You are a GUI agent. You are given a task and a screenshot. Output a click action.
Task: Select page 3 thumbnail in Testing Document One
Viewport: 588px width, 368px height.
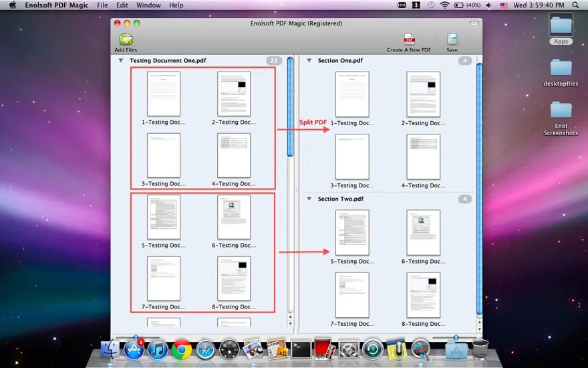click(164, 155)
